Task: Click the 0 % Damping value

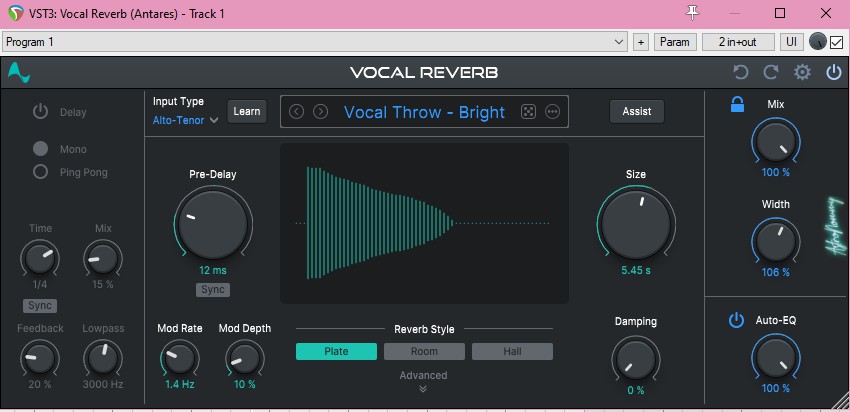Action: [636, 390]
